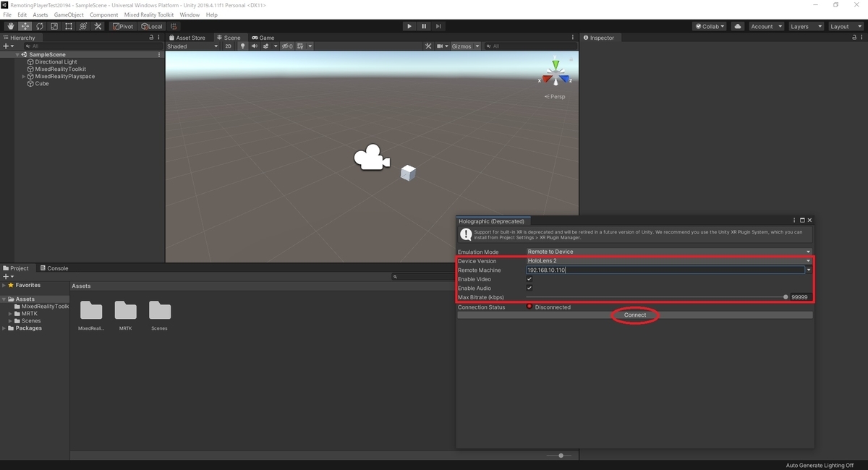Select Directional Light in Hierarchy

(x=56, y=62)
